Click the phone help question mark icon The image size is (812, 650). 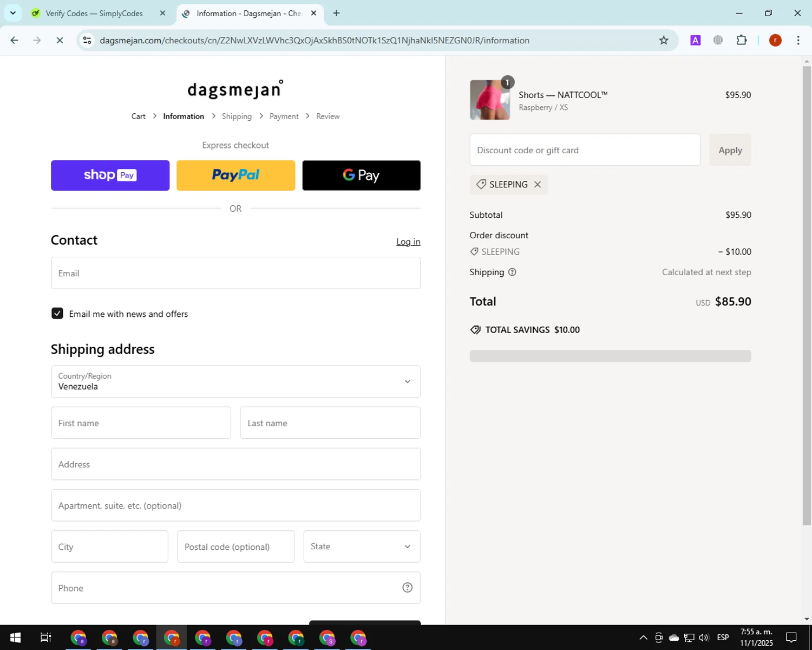point(408,588)
